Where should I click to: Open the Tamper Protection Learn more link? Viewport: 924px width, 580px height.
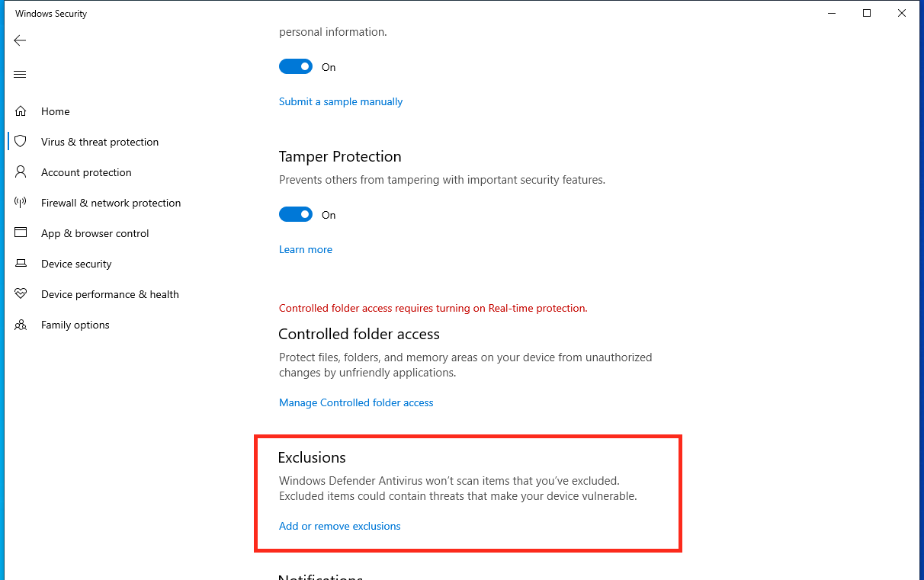[x=306, y=249]
